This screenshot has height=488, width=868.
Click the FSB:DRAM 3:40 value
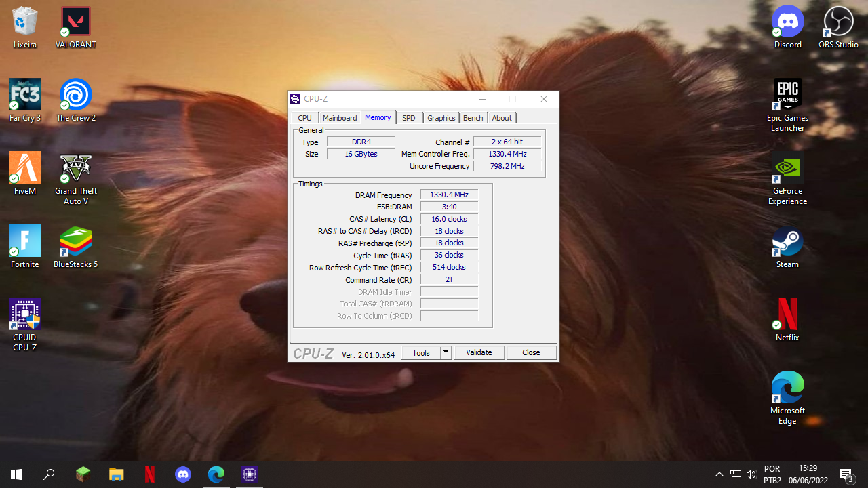point(449,207)
